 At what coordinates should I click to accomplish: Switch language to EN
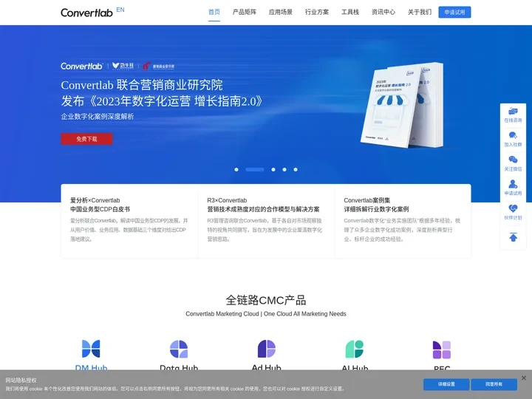(120, 10)
